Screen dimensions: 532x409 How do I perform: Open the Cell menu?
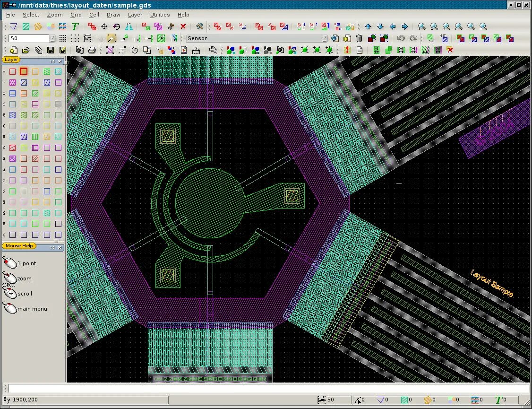click(x=94, y=15)
